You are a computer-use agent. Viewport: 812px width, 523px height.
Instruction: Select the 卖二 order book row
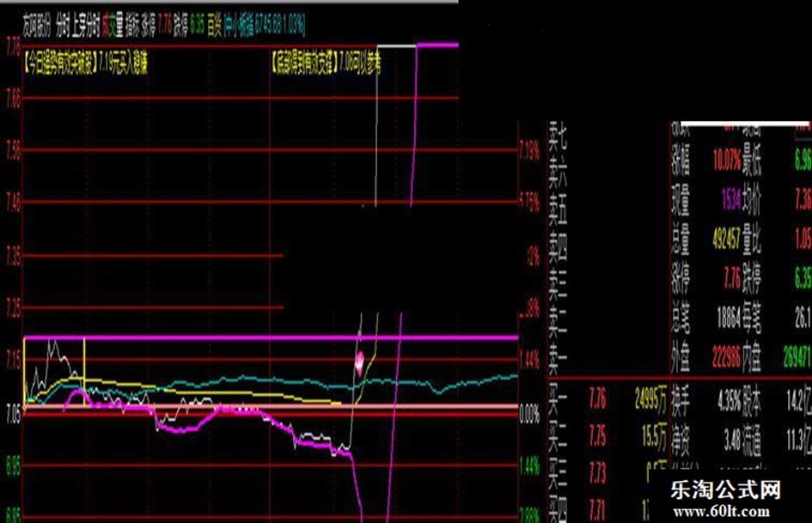click(x=558, y=320)
